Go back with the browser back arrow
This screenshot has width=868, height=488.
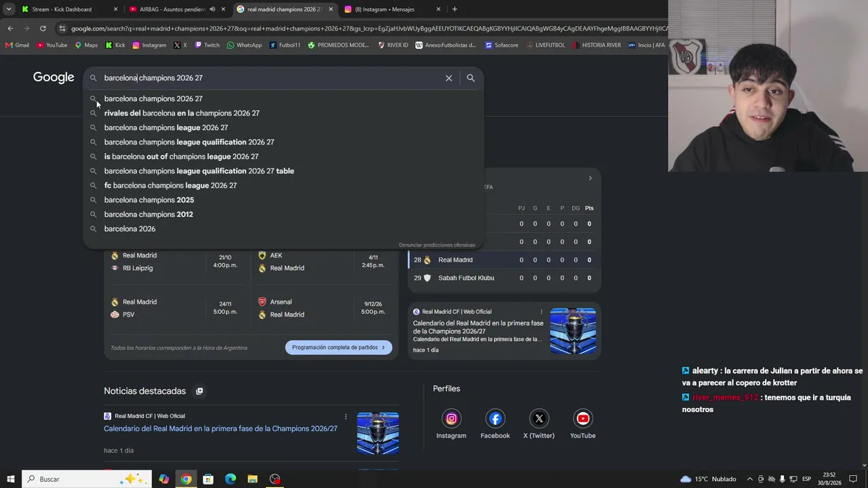[10, 28]
